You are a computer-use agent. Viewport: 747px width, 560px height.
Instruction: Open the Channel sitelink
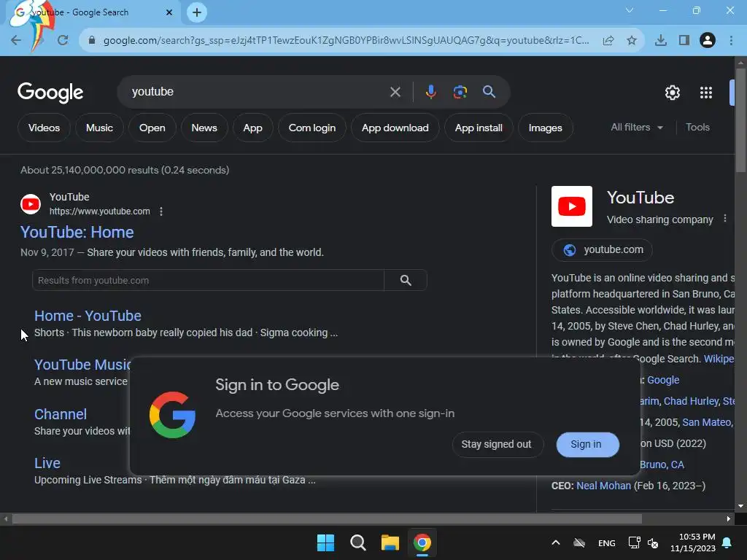[x=61, y=414]
